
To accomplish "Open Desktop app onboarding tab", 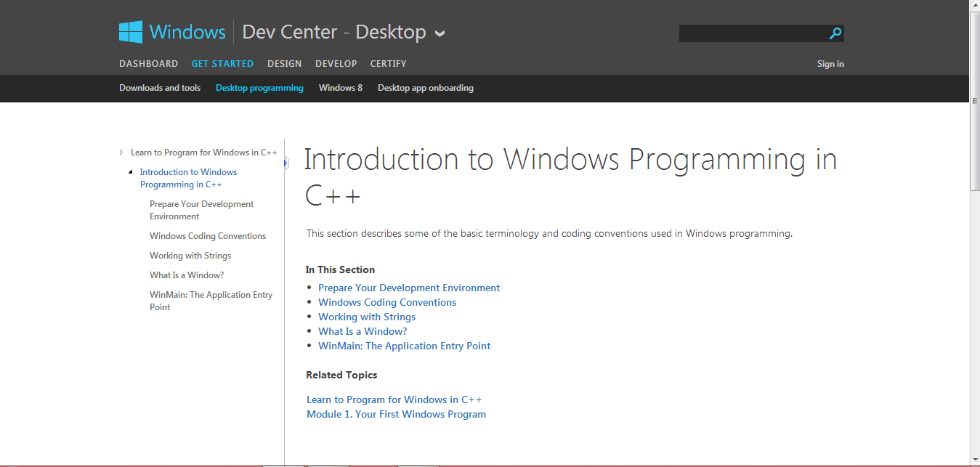I will click(x=426, y=88).
